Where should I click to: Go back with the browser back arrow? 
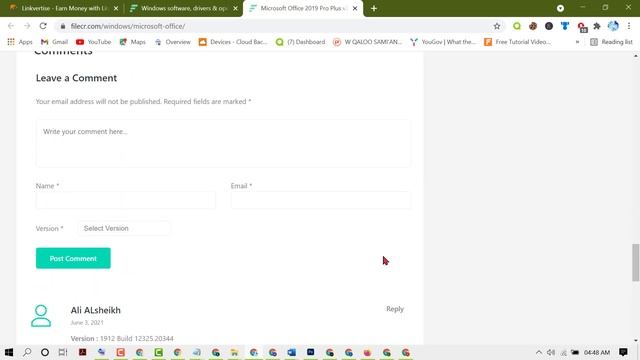tap(11, 26)
